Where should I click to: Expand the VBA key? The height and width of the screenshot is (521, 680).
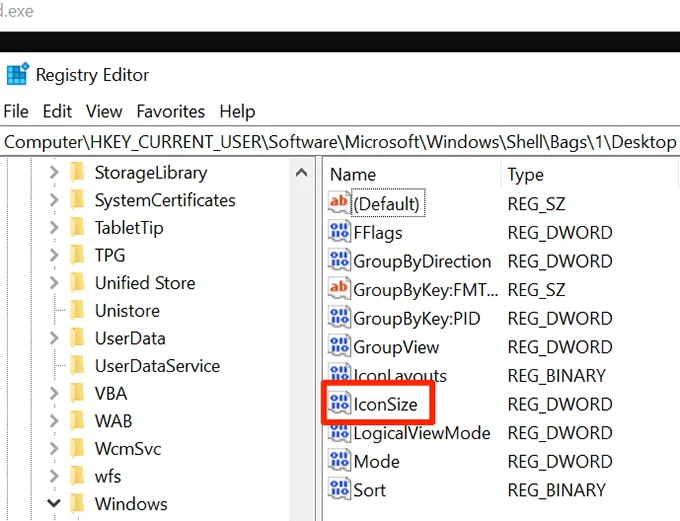(x=54, y=393)
